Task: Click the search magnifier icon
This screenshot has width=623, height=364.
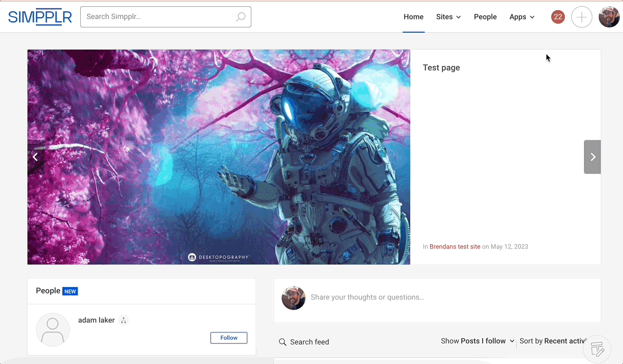Action: pyautogui.click(x=240, y=17)
